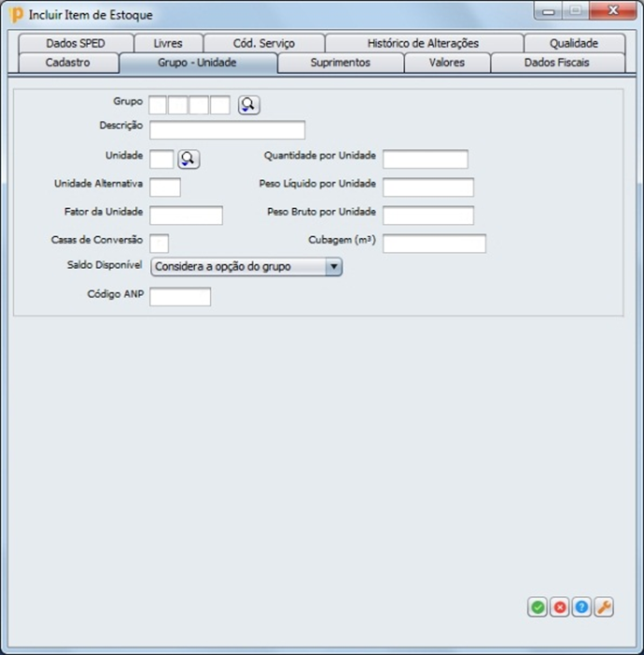The width and height of the screenshot is (644, 655).
Task: Focus the Peso Bruto por Unidade field
Action: 427,216
